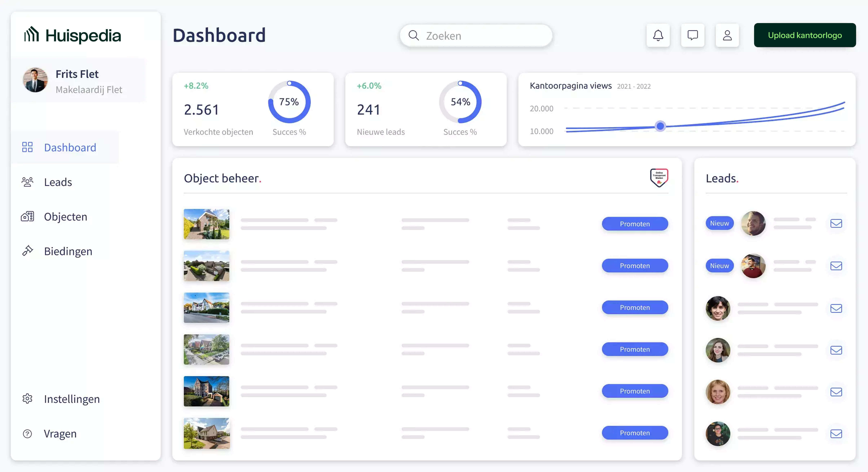This screenshot has width=868, height=472.
Task: Email the second Nieuw lead via envelope icon
Action: [x=836, y=266]
